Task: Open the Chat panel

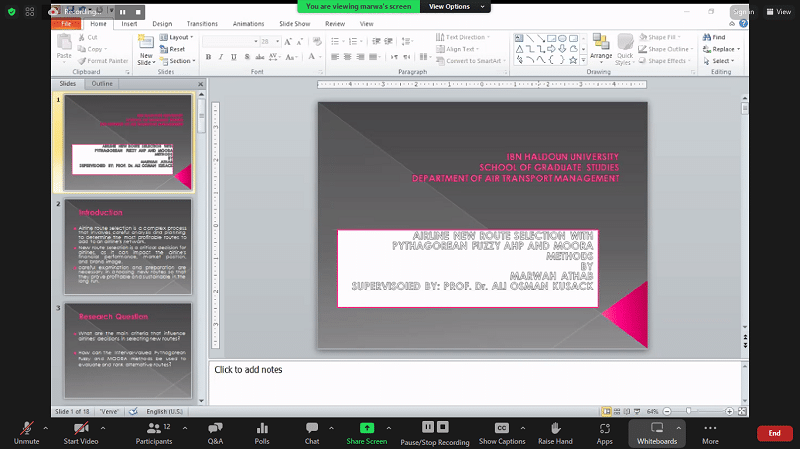Action: [312, 430]
